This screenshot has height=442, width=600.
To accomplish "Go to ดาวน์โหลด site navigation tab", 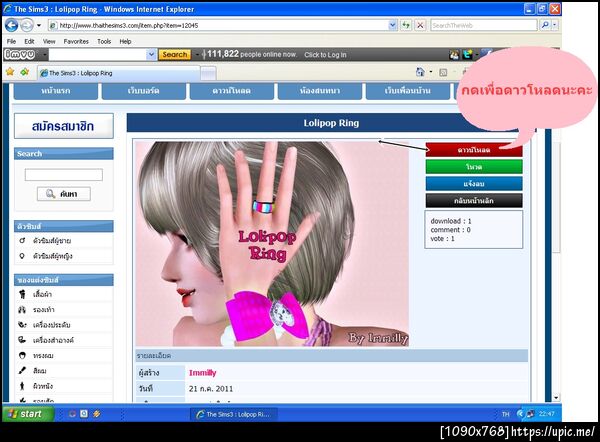I will click(232, 91).
